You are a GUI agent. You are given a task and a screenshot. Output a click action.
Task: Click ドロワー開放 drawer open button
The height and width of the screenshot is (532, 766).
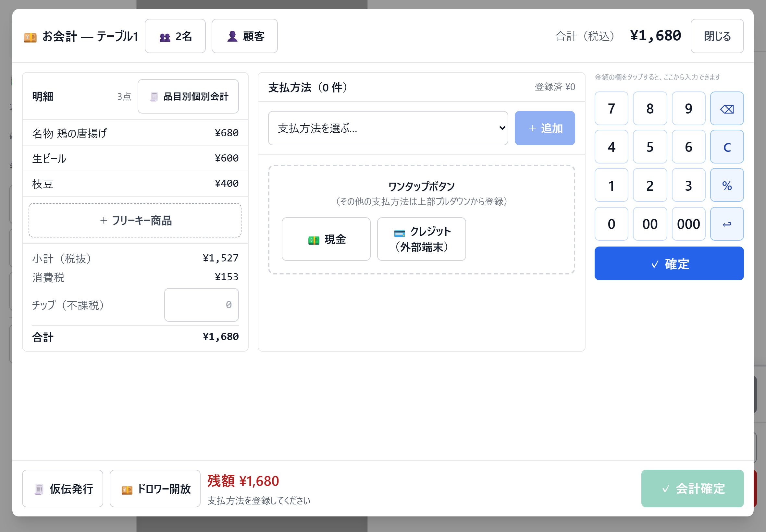155,489
